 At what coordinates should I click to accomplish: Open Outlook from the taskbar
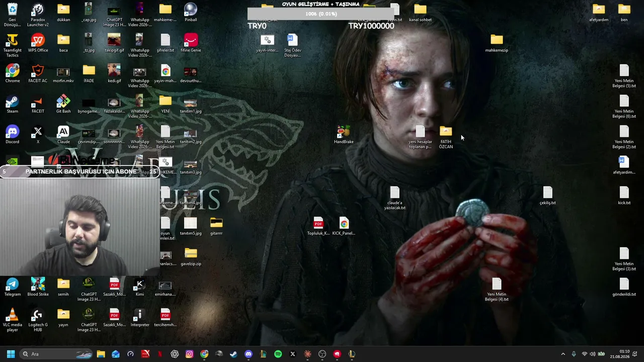(116, 354)
